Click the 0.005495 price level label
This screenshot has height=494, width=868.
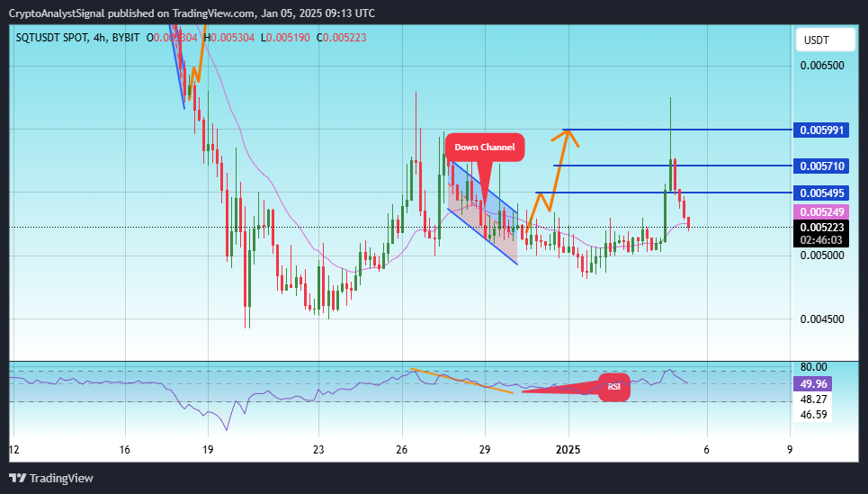pyautogui.click(x=821, y=193)
